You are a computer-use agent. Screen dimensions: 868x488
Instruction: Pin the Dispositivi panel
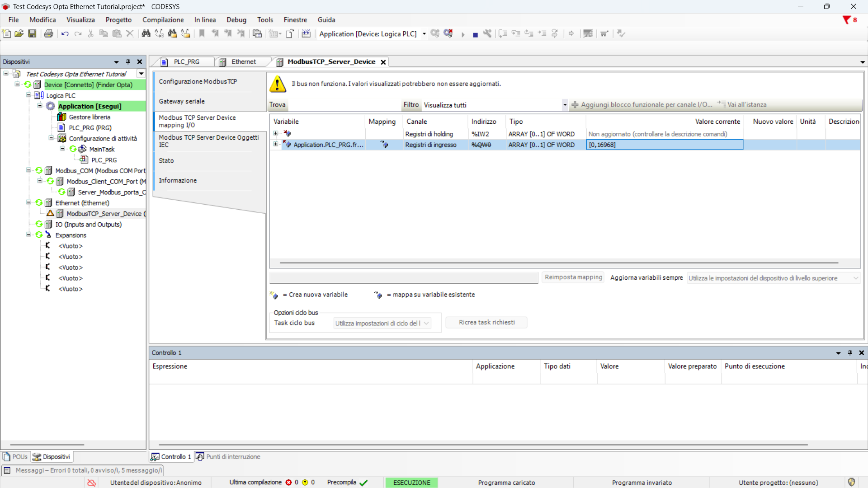[x=128, y=62]
